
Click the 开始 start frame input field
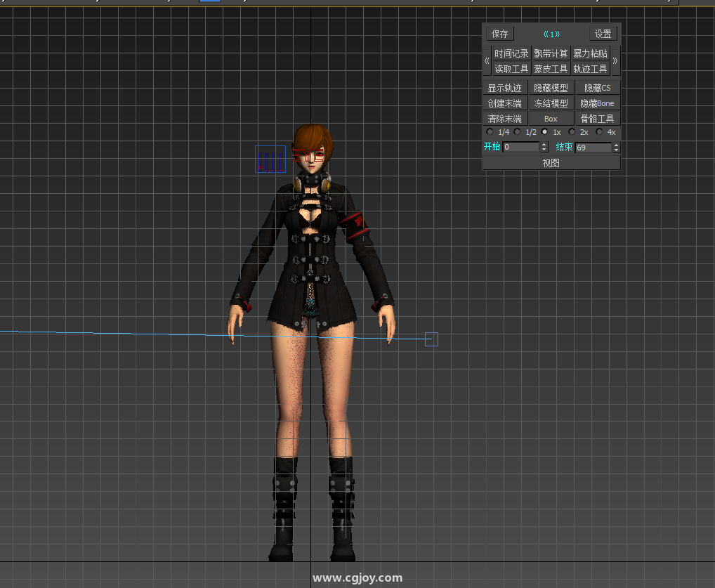coord(520,148)
